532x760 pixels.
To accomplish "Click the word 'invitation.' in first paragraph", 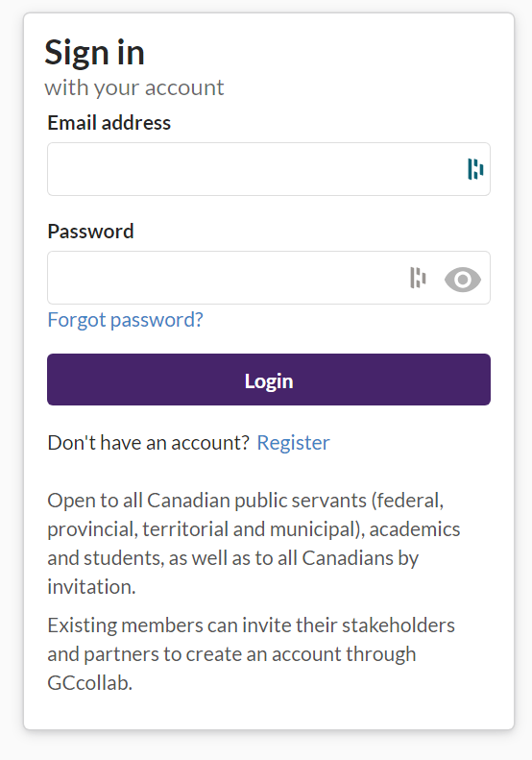I will click(x=91, y=587).
